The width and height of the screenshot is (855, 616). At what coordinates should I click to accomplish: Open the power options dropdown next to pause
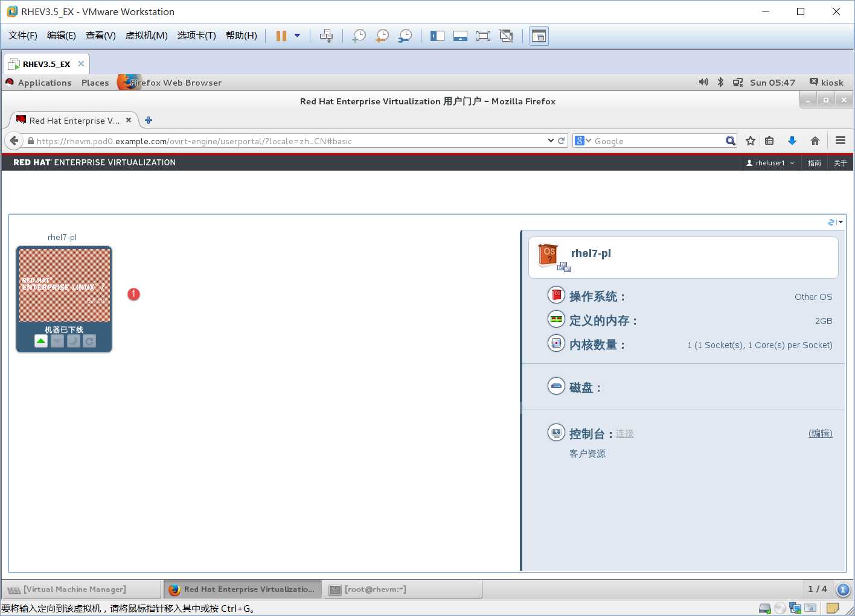[x=297, y=36]
